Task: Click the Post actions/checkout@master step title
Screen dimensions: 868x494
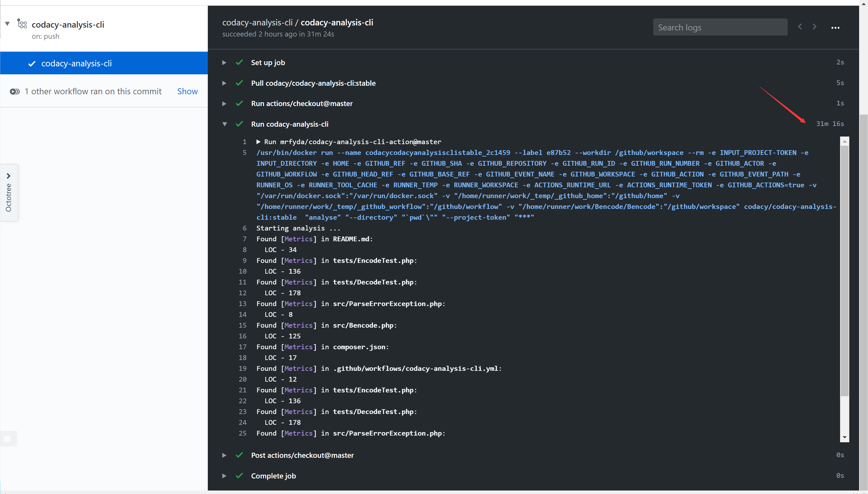Action: [302, 455]
